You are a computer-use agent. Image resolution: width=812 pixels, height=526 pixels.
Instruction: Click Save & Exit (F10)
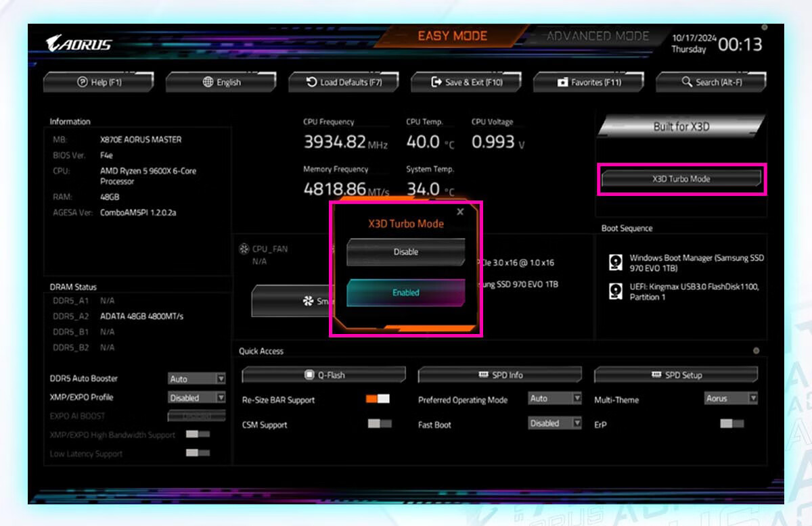[466, 82]
